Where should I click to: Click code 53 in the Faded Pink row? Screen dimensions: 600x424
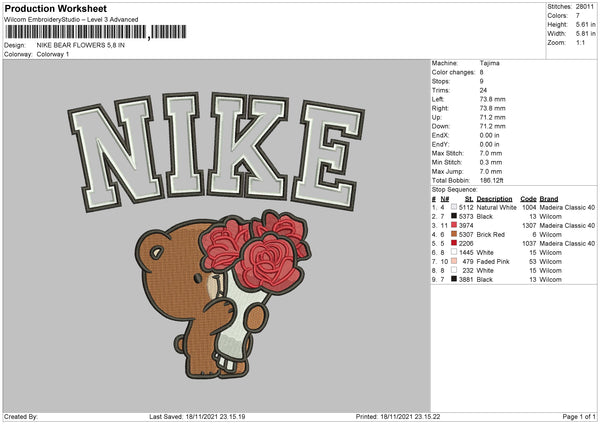[533, 262]
